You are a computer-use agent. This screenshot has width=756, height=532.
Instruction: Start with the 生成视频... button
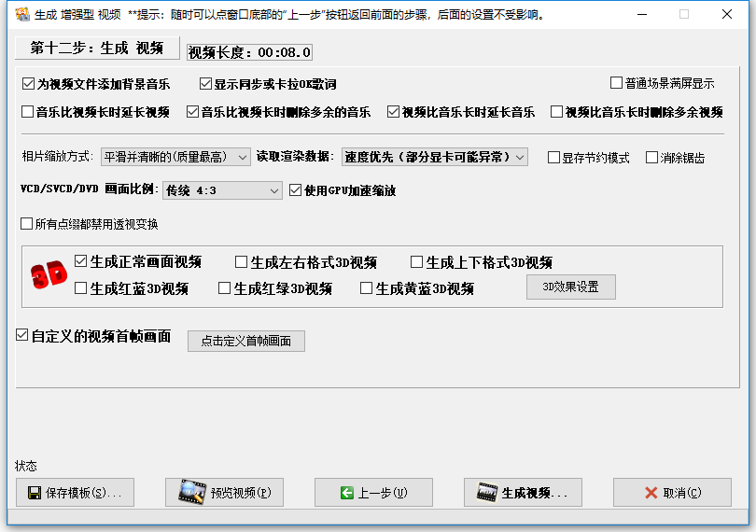523,493
